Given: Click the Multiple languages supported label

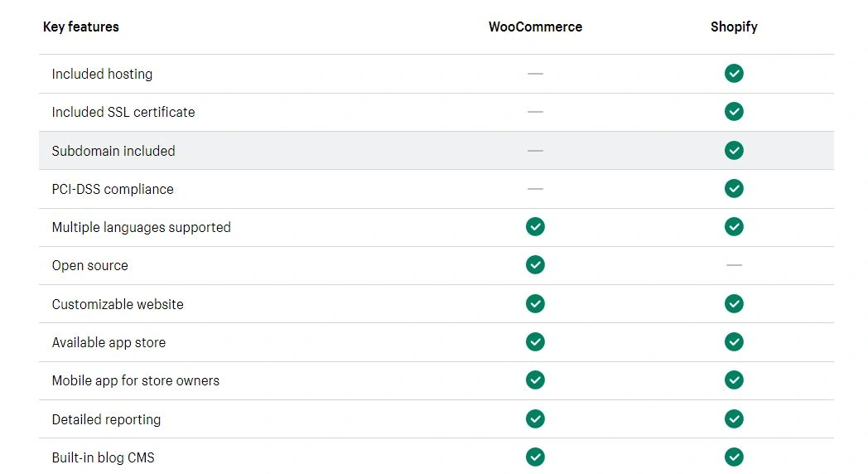Looking at the screenshot, I should [141, 228].
